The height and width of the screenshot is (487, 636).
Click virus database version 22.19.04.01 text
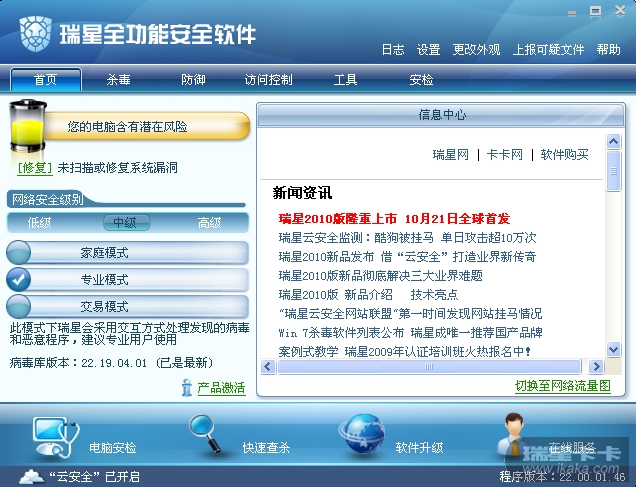(114, 363)
